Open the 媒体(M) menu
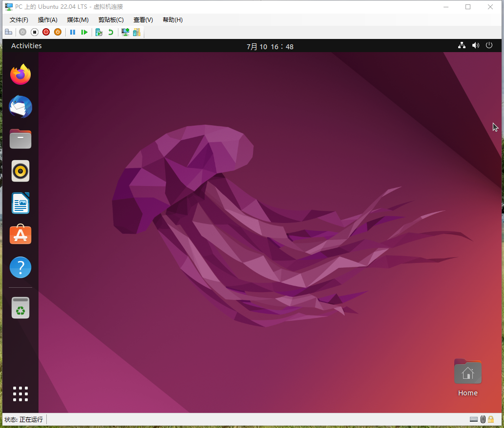The width and height of the screenshot is (504, 428). pos(78,20)
